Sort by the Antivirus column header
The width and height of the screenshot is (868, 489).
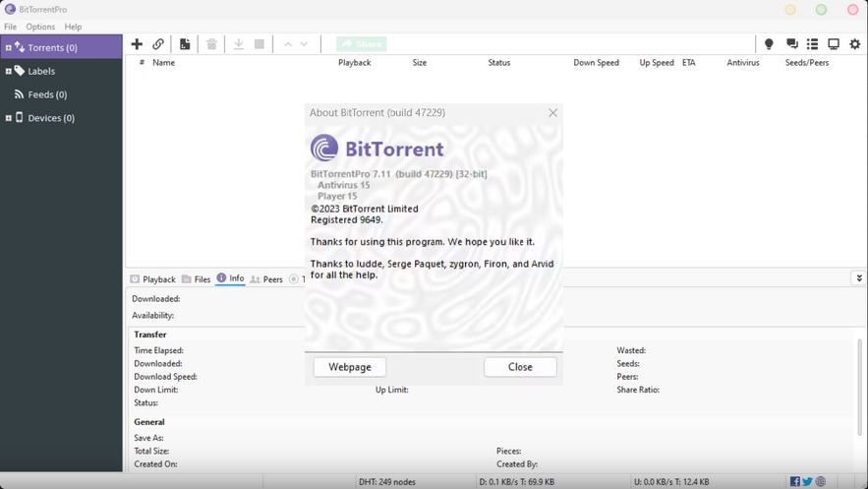click(x=743, y=63)
